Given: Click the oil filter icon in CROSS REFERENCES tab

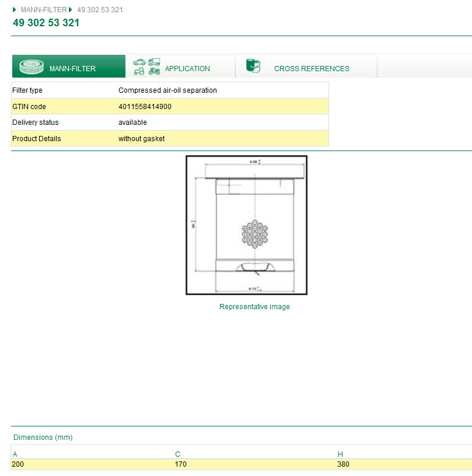Looking at the screenshot, I should [x=253, y=65].
